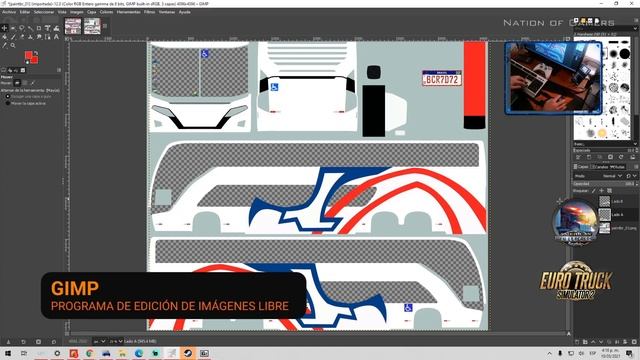Show hidden tray icons chevron in taskbar
Image resolution: width=640 pixels, height=360 pixels.
[x=549, y=353]
